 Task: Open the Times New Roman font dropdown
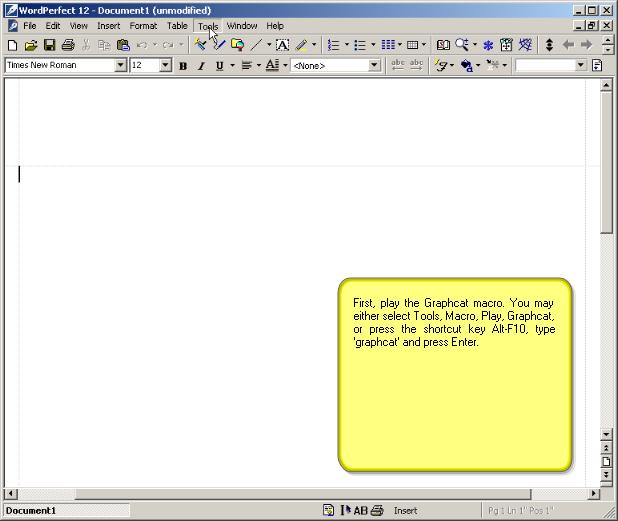pyautogui.click(x=120, y=65)
